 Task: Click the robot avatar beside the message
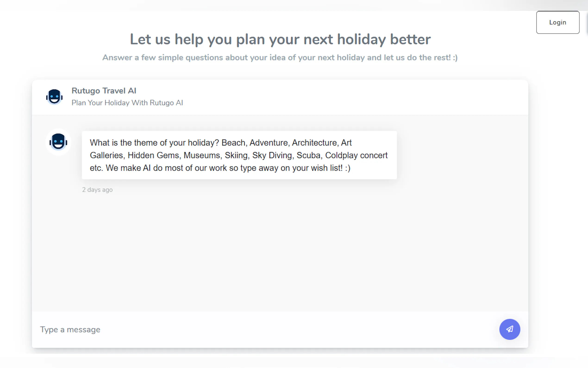click(x=58, y=142)
